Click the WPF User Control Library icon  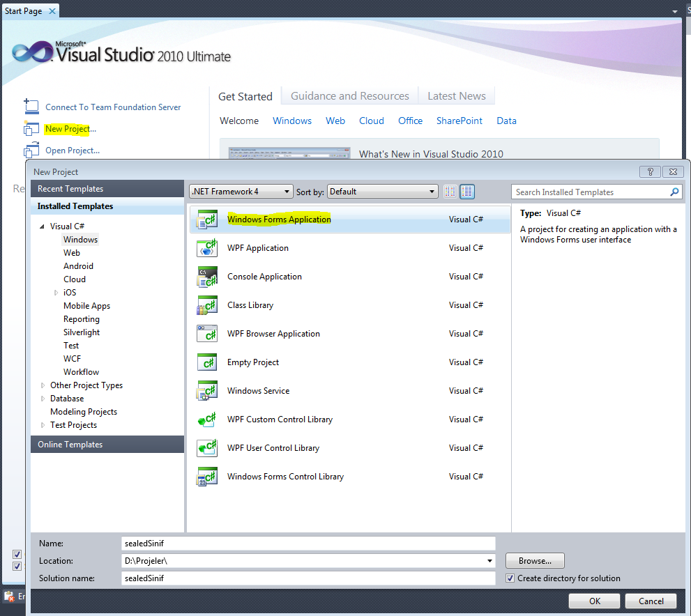point(207,448)
